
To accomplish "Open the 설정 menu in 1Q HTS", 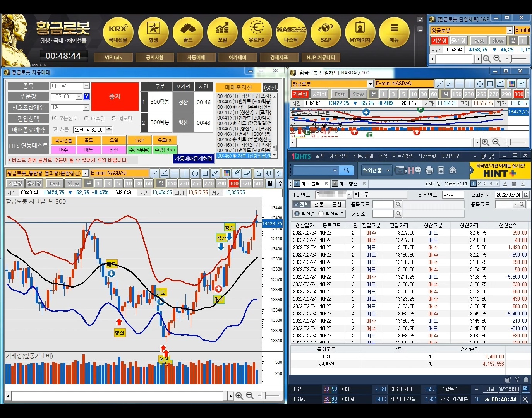I will [320, 156].
